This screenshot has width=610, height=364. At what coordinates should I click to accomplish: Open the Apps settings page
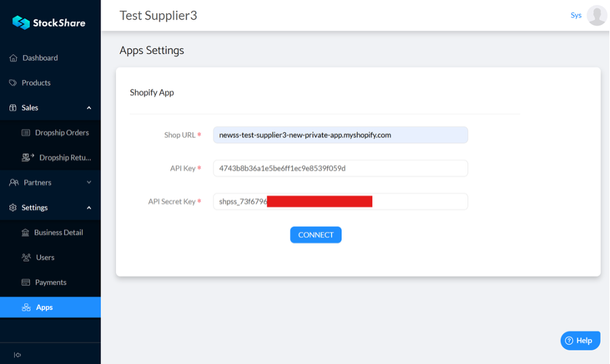(45, 307)
